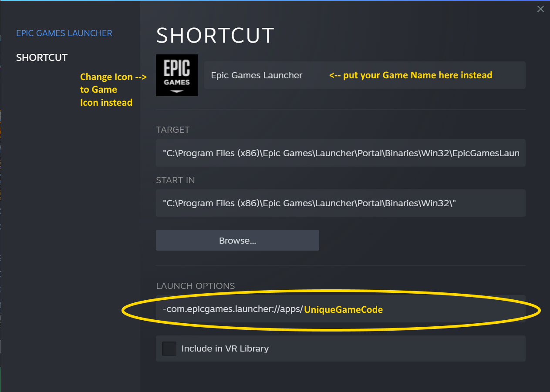Click the LAUNCH OPTIONS section label
The image size is (550, 392).
tap(196, 286)
